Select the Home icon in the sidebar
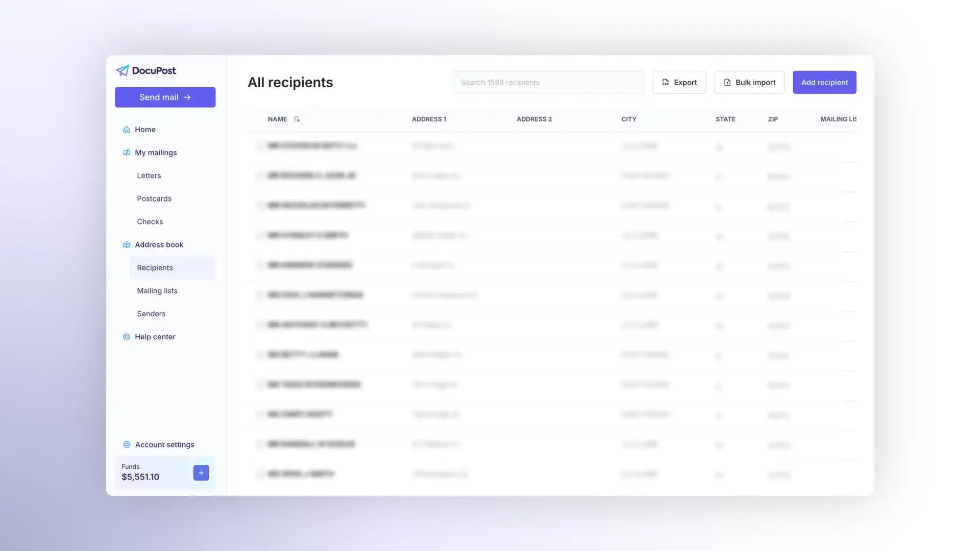 (126, 130)
